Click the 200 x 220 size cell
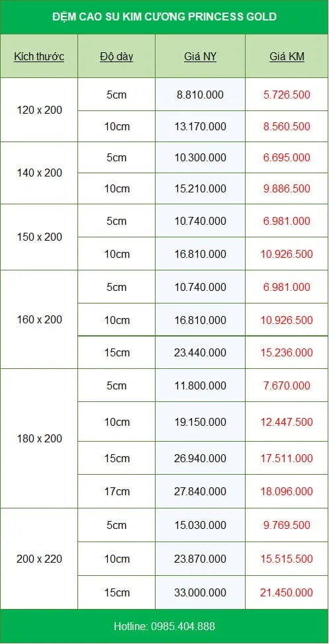 [x=39, y=559]
